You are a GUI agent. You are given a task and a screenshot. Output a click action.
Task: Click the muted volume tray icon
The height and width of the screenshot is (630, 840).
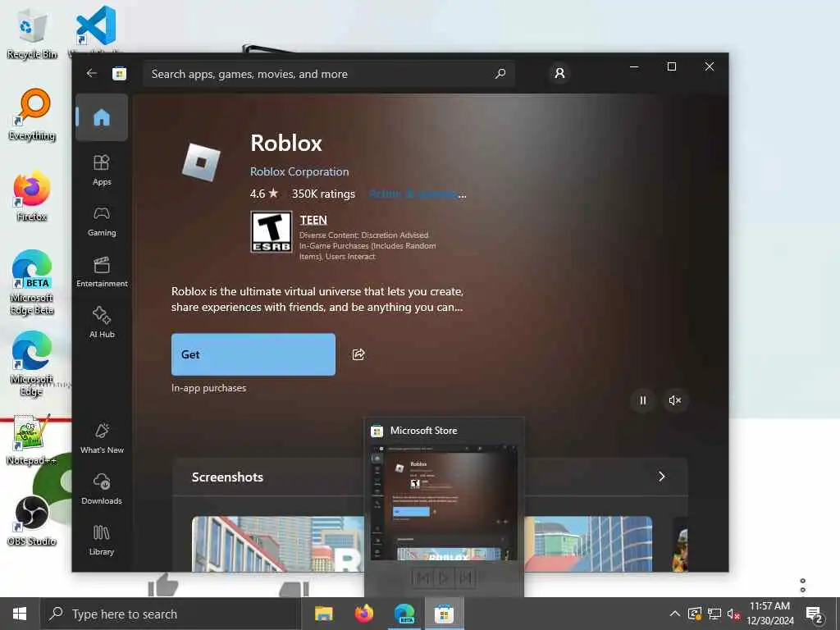[x=733, y=614]
